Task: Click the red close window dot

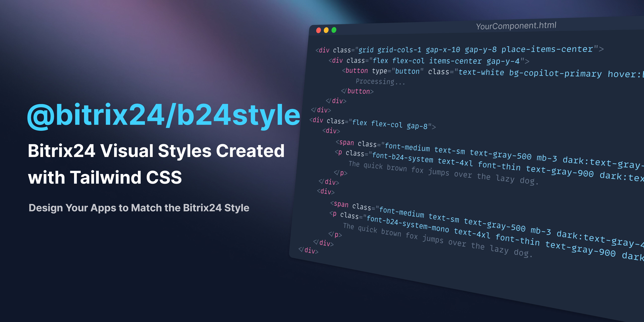Action: click(x=318, y=30)
